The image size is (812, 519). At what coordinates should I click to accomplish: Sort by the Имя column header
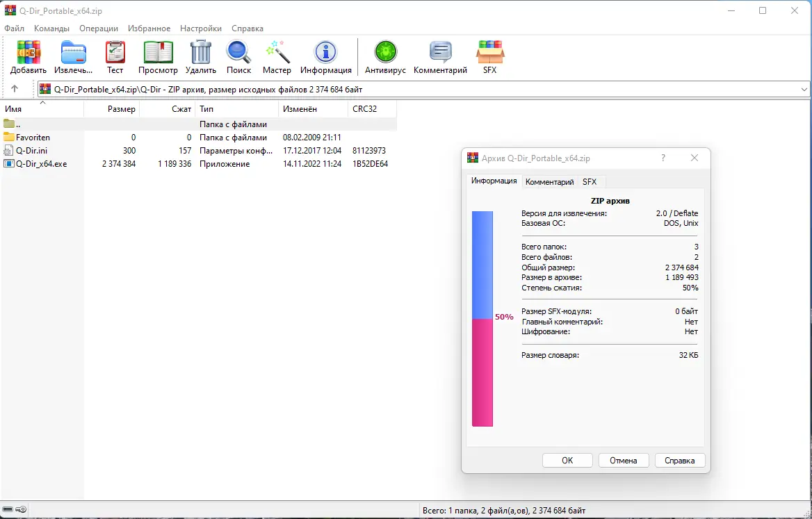(42, 109)
